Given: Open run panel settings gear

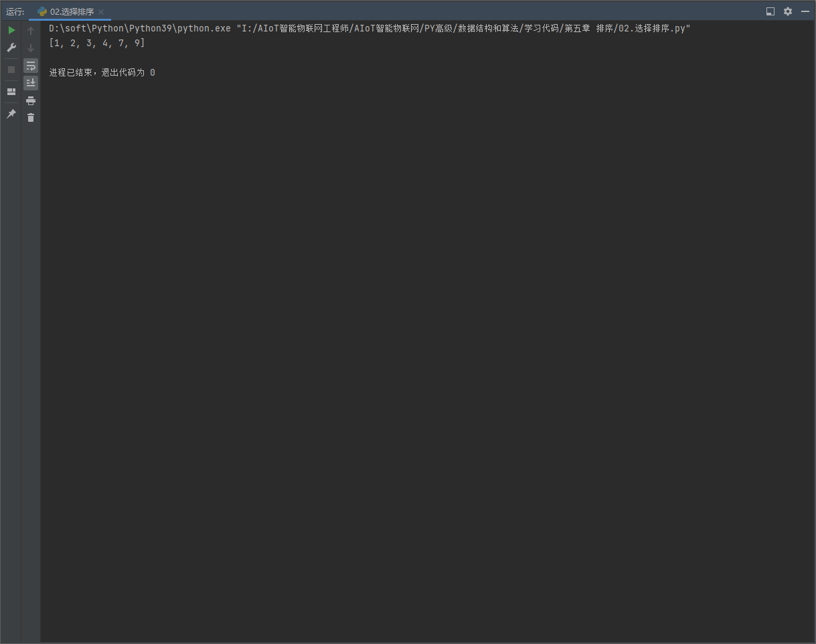Looking at the screenshot, I should pos(788,11).
